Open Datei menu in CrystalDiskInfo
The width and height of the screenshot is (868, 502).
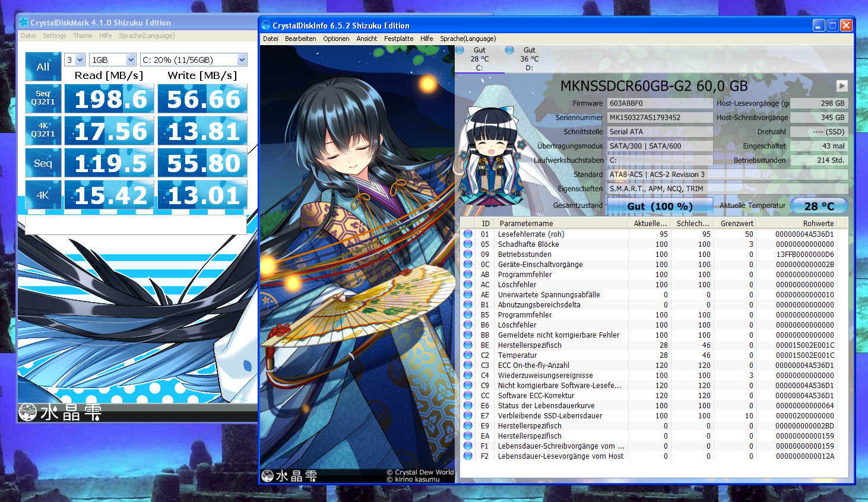[271, 39]
